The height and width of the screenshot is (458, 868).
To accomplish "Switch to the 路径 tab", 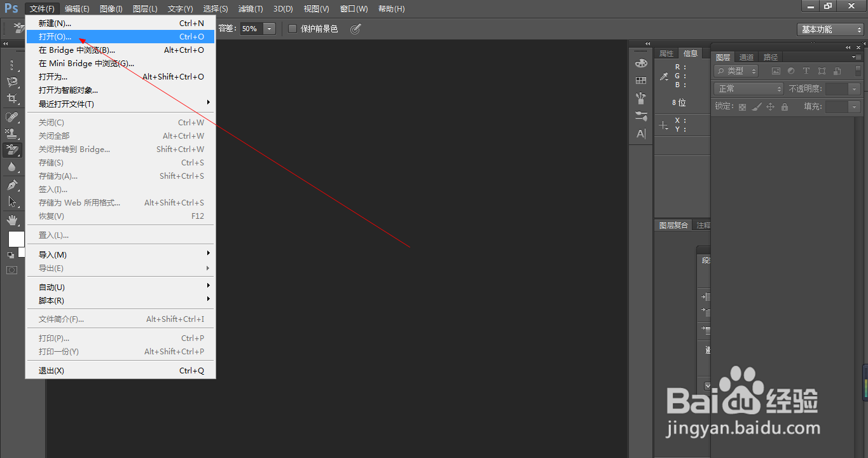I will pyautogui.click(x=771, y=57).
